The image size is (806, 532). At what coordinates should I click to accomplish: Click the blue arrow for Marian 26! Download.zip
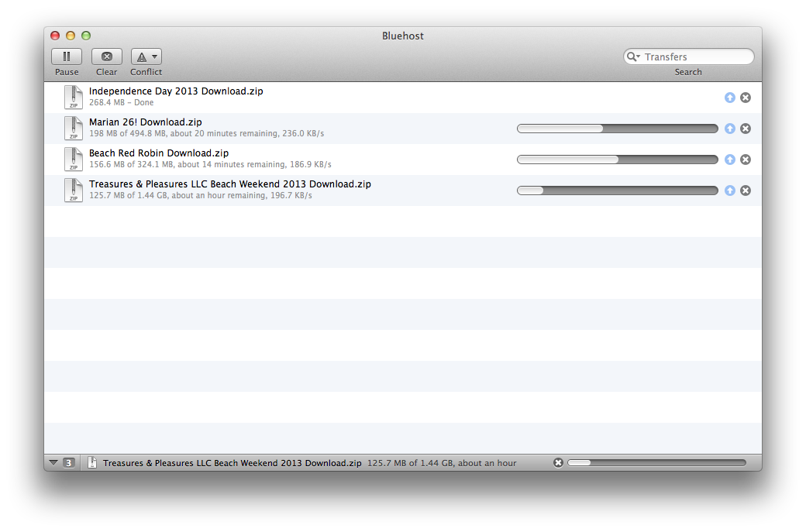(x=730, y=129)
